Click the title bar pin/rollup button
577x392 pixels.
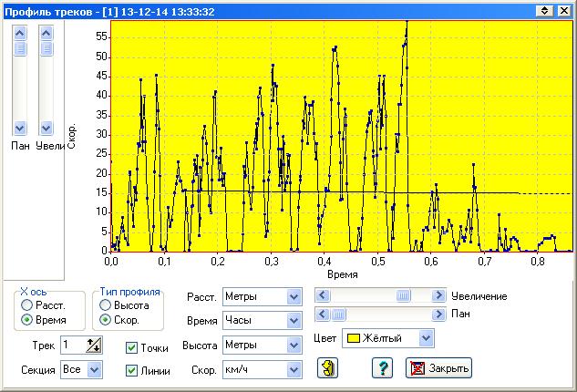coord(544,10)
